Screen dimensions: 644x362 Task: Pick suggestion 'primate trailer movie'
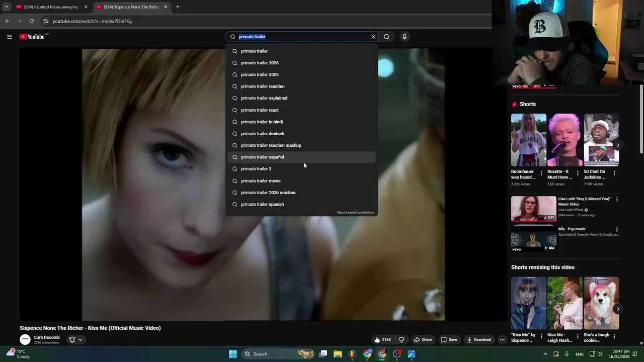301,181
